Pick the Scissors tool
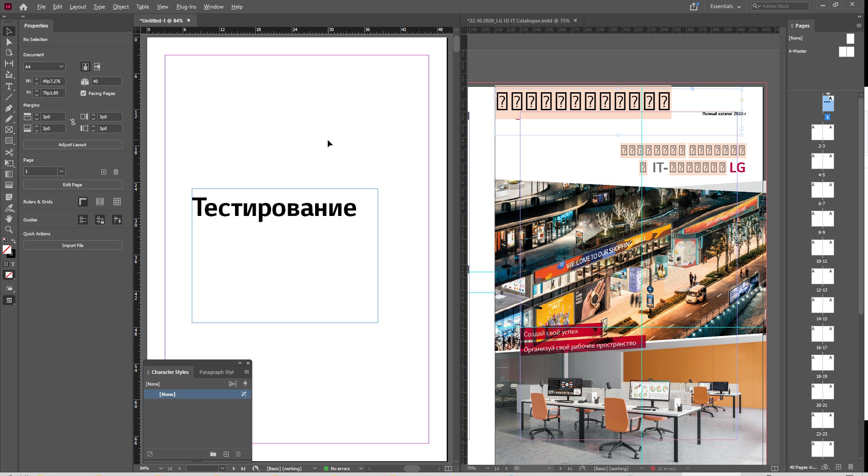Image resolution: width=868 pixels, height=476 pixels. tap(9, 153)
